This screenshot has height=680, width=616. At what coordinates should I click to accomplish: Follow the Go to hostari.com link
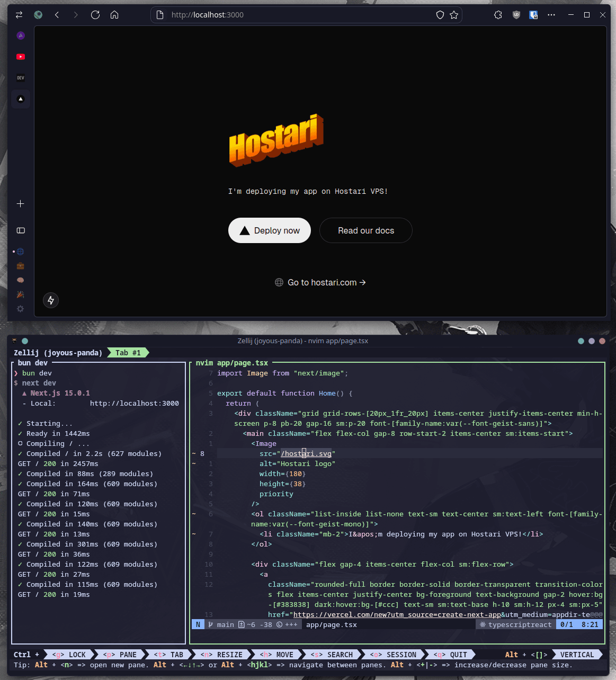tap(320, 283)
